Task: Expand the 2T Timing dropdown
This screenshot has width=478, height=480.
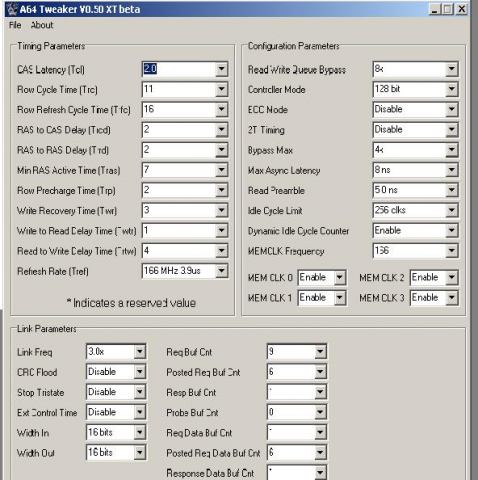Action: pos(451,130)
